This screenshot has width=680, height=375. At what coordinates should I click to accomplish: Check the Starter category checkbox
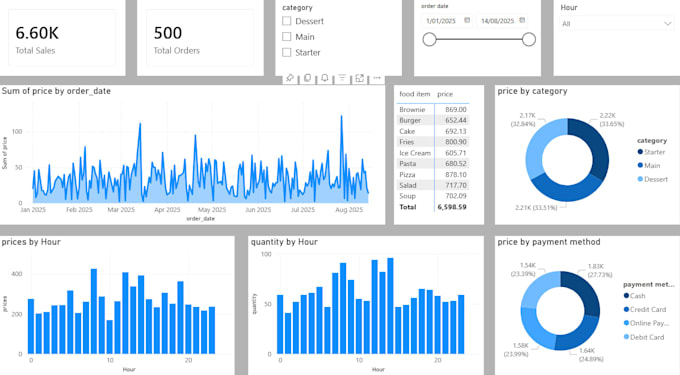click(286, 52)
